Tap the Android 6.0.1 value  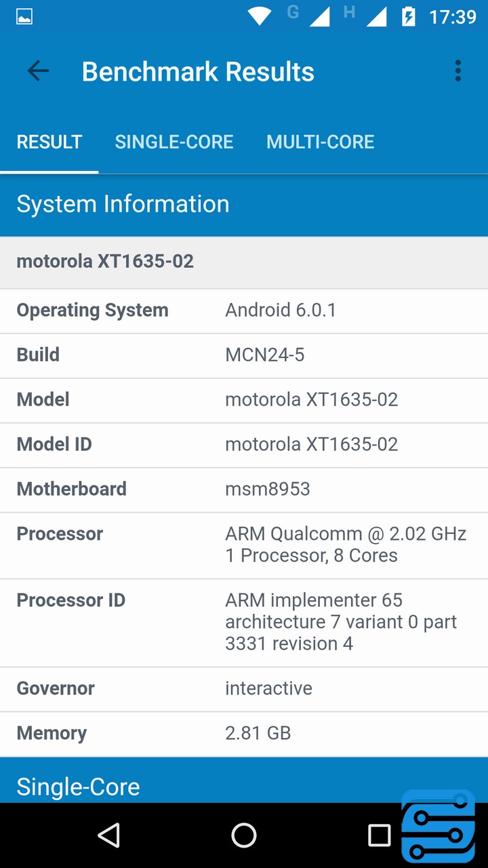tap(281, 310)
